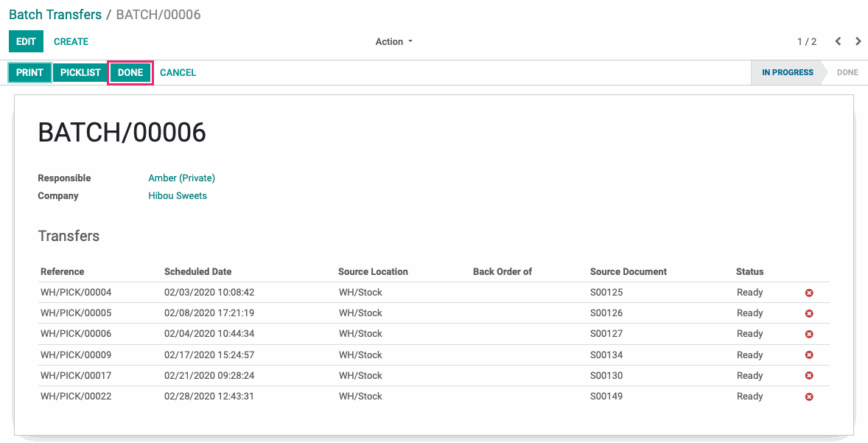The image size is (868, 443).
Task: Open transfer WH/PICK/00017
Action: [76, 375]
